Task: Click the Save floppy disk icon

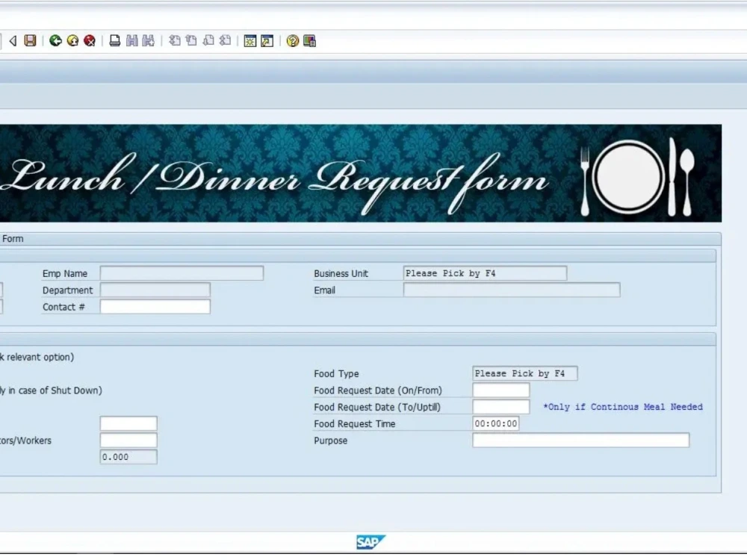Action: (30, 41)
